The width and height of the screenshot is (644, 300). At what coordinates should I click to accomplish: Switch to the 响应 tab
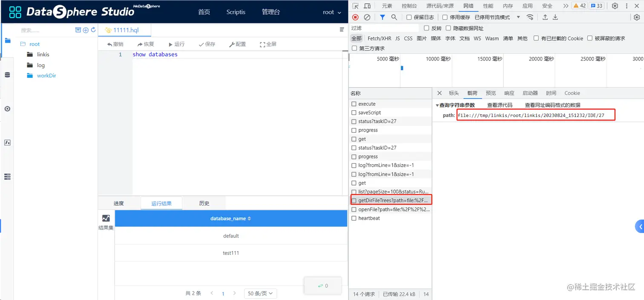tap(509, 93)
